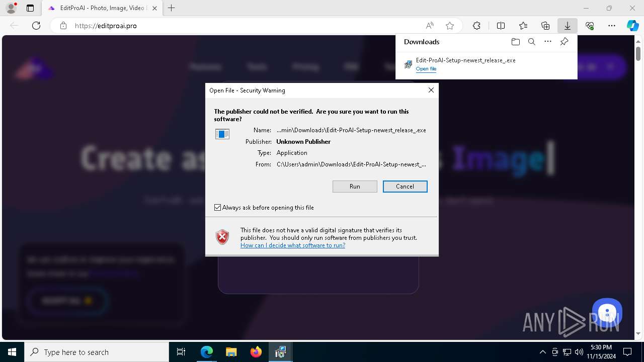
Task: Open the Extensions puzzle icon
Action: 476,26
